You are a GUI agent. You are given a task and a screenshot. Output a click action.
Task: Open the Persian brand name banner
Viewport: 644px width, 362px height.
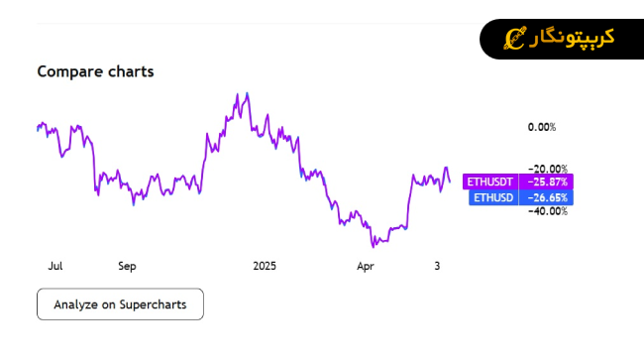point(562,39)
